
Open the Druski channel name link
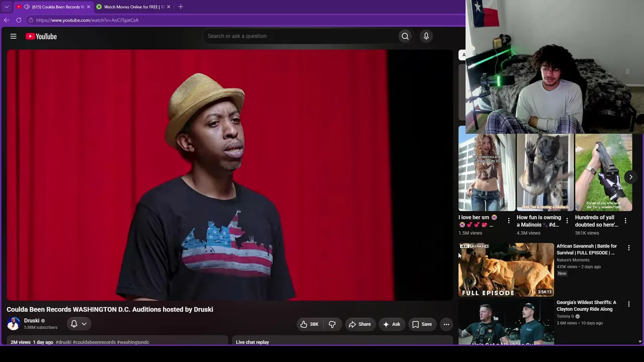point(32,321)
